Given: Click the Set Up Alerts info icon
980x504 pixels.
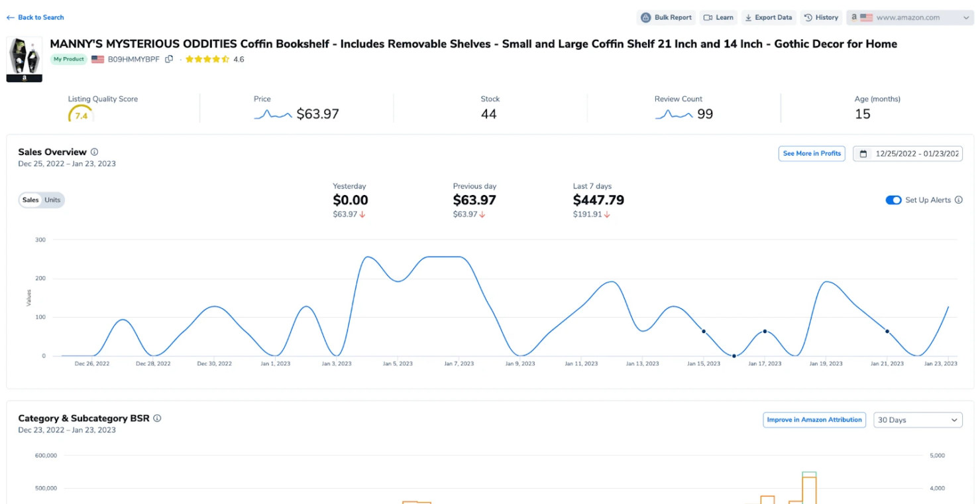Looking at the screenshot, I should pos(958,200).
